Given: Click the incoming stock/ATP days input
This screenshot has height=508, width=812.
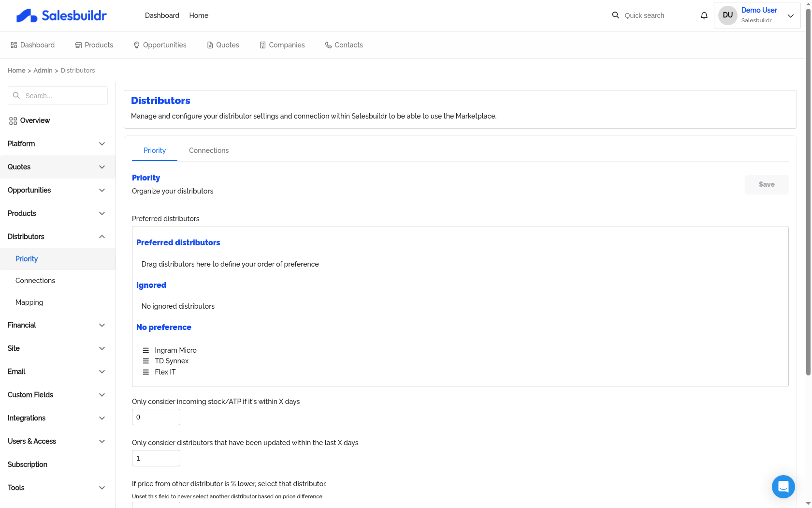Looking at the screenshot, I should click(156, 417).
